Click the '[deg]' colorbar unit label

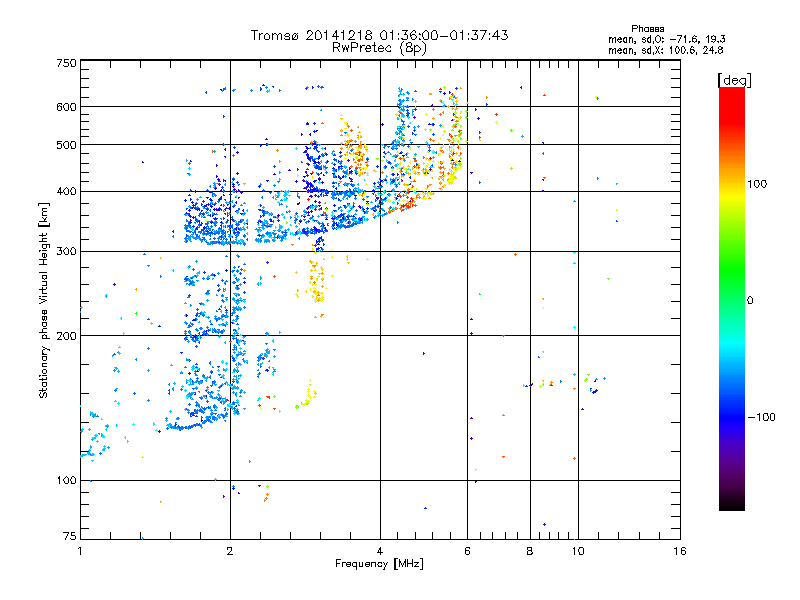(x=734, y=80)
